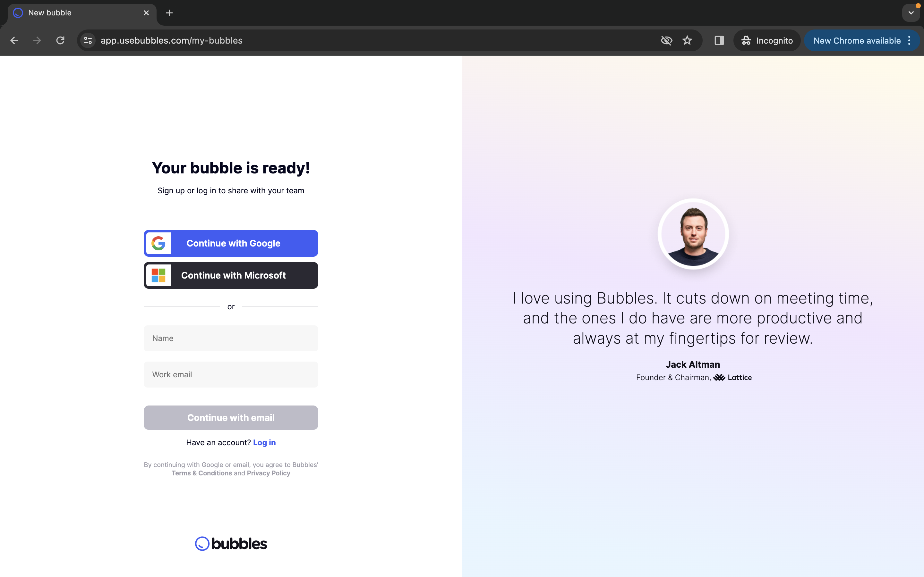Click the Bubbles logo at the bottom
This screenshot has width=924, height=577.
tap(231, 544)
